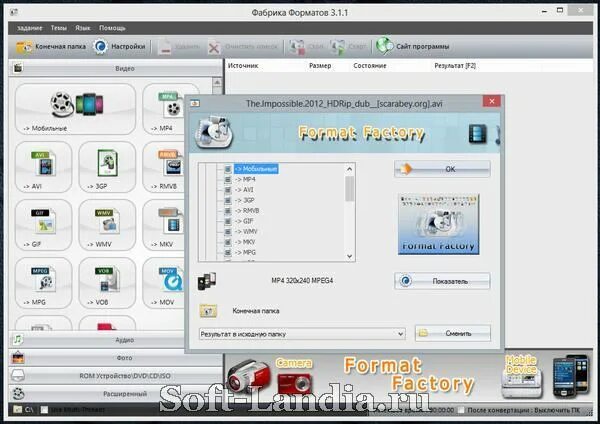The image size is (600, 424).
Task: Click the Результат [F2] column header
Action: click(x=455, y=66)
